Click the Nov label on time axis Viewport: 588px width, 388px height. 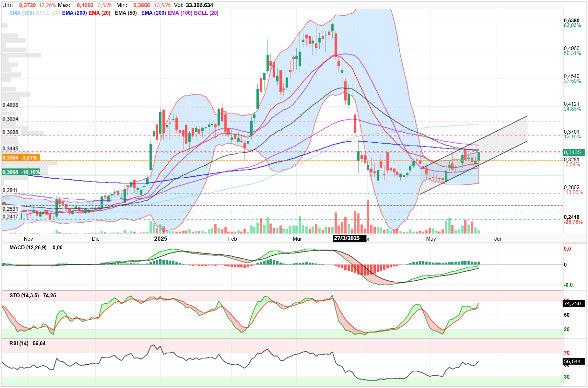pyautogui.click(x=28, y=239)
